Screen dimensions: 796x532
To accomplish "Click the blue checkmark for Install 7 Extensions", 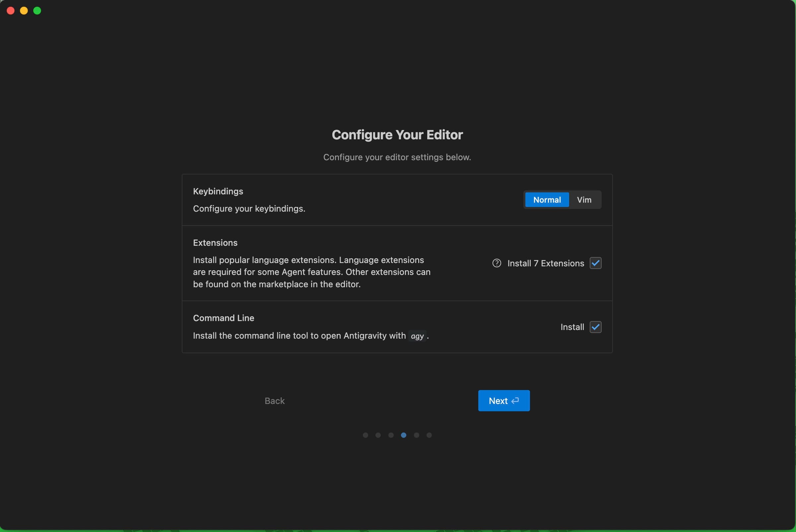I will (x=596, y=263).
